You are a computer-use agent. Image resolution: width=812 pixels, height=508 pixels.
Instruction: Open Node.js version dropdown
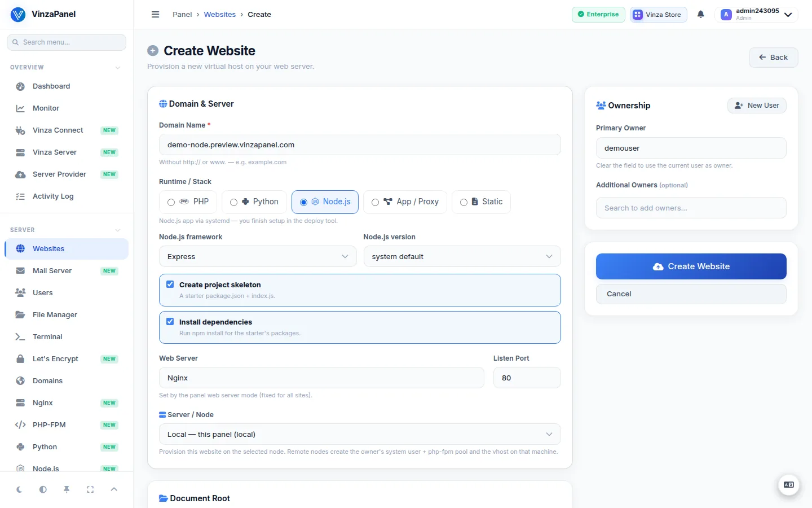[462, 256]
